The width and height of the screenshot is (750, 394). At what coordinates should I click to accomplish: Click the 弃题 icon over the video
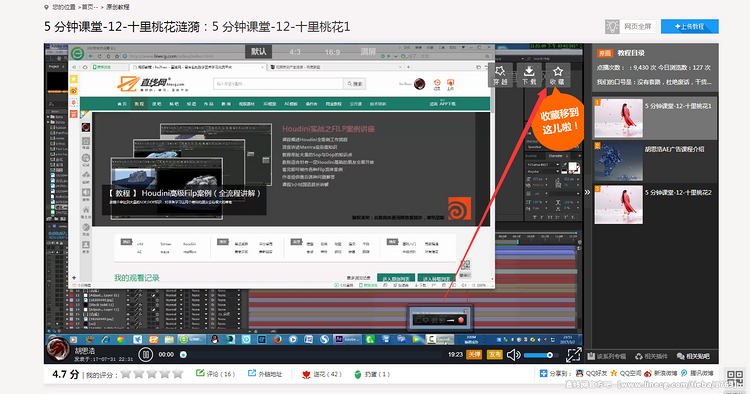[500, 75]
